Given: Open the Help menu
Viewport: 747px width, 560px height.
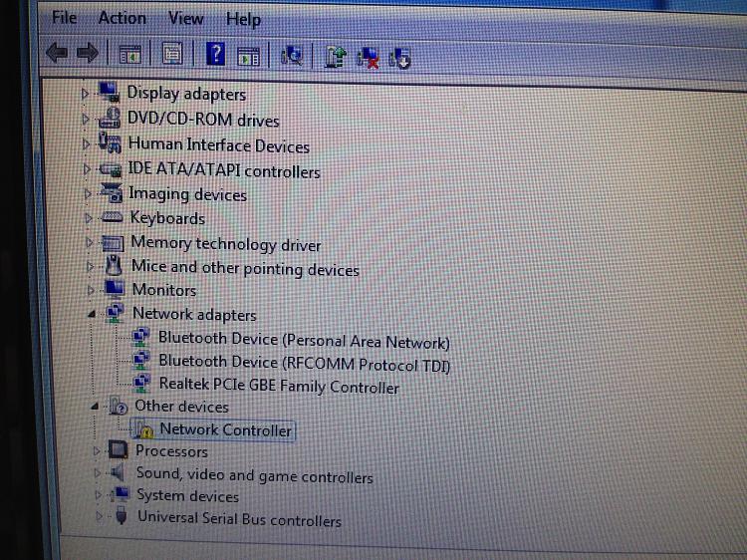Looking at the screenshot, I should pos(243,20).
